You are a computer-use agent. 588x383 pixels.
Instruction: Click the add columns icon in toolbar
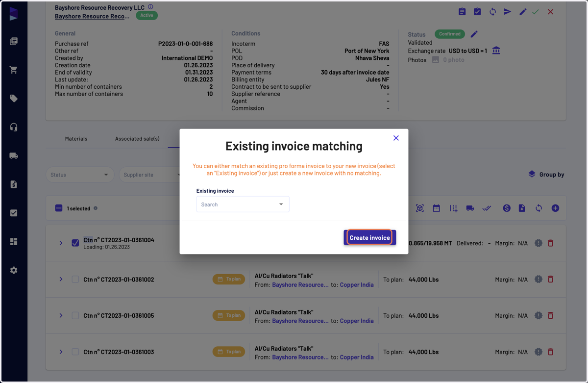point(454,208)
